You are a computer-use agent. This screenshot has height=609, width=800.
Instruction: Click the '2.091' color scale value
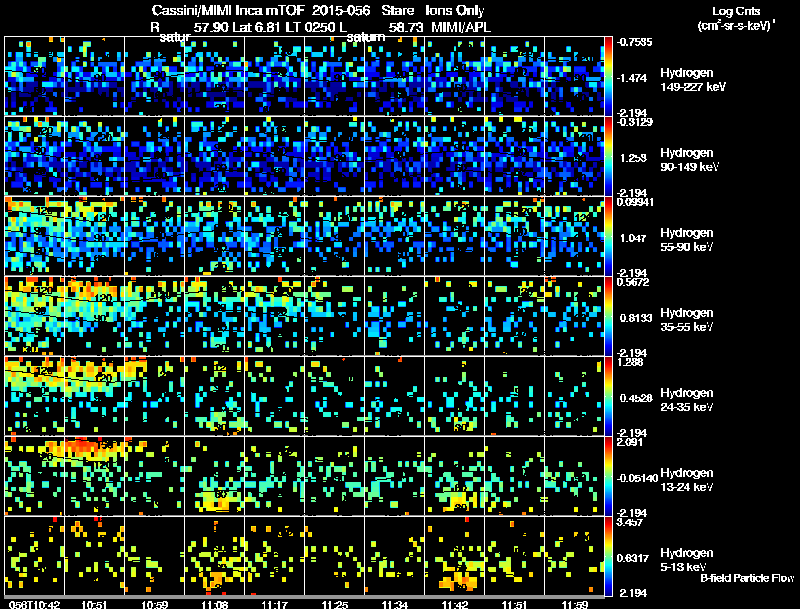coord(630,442)
